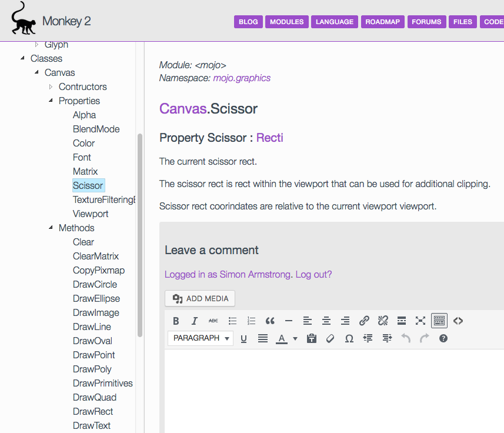
Task: Click the insert link icon
Action: 364,321
